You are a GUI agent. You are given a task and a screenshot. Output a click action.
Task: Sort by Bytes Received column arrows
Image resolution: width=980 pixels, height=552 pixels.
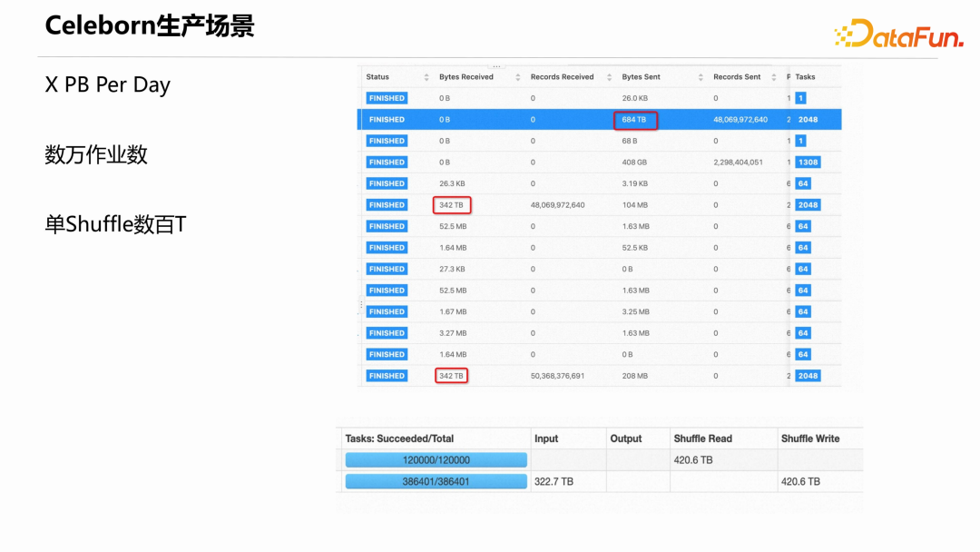(x=517, y=77)
